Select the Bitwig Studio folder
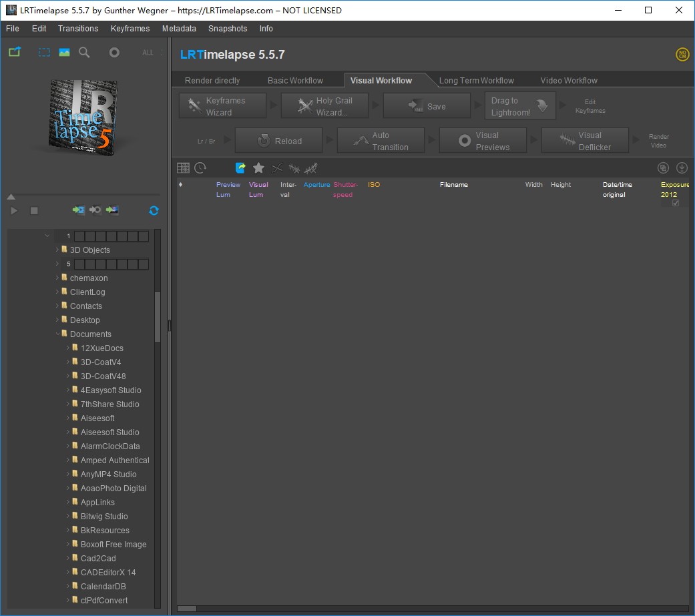Screen dimensions: 695x616 [x=104, y=517]
